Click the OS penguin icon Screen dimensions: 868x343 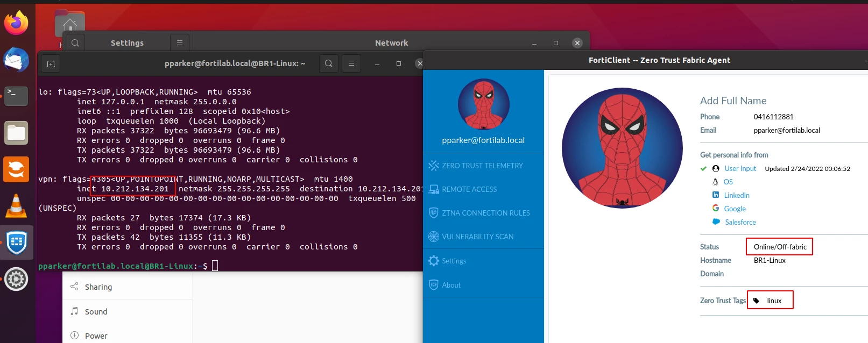click(x=716, y=182)
